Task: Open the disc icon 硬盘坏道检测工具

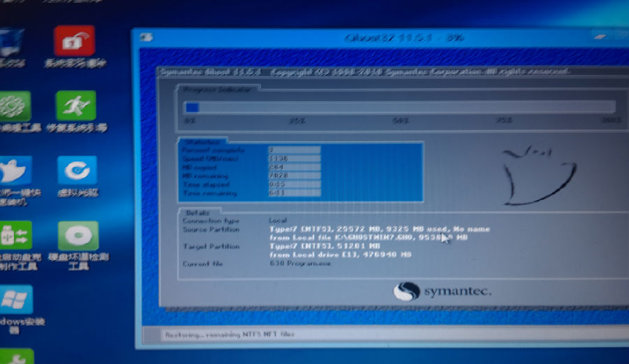Action: [x=78, y=235]
